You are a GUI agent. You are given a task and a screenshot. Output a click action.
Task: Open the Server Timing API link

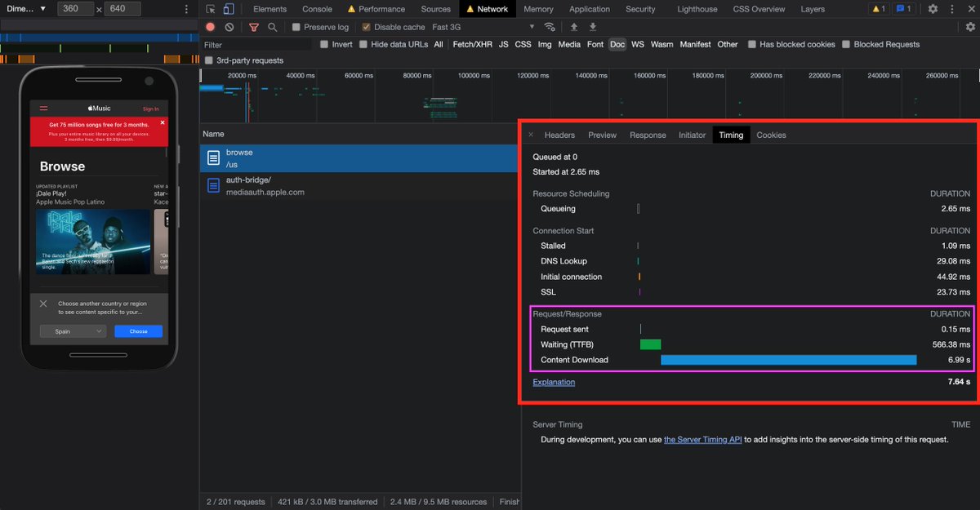pyautogui.click(x=702, y=439)
